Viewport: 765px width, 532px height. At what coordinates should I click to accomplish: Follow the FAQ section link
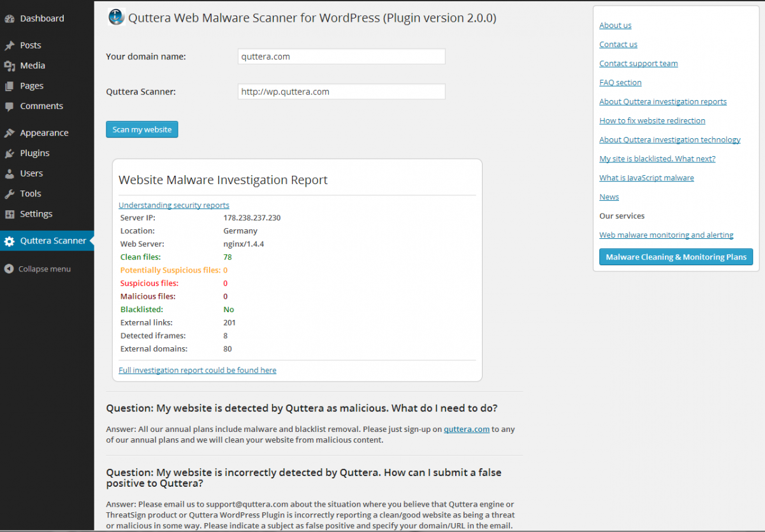click(620, 82)
